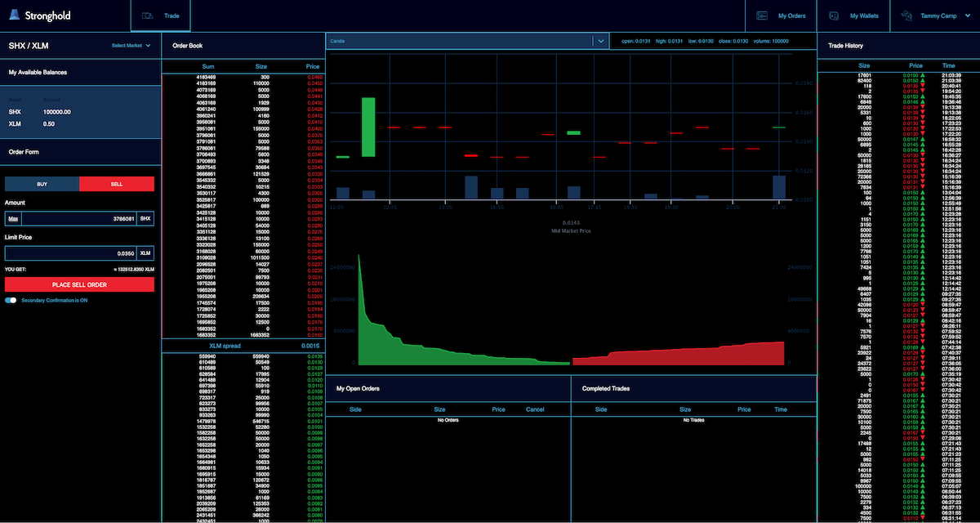Image resolution: width=980 pixels, height=523 pixels.
Task: Click the Price column header in Trade History
Action: click(x=915, y=65)
